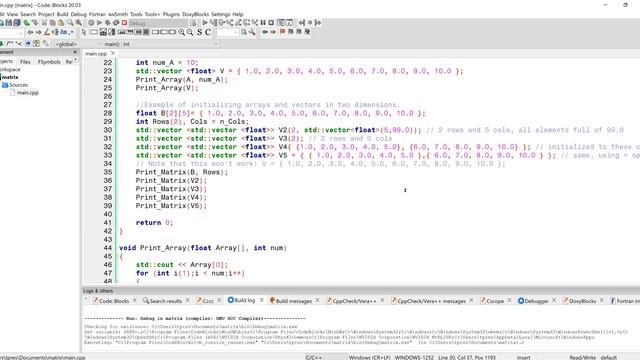
Task: Click 'Windows (CR+LF)' in the status bar
Action: pos(369,357)
